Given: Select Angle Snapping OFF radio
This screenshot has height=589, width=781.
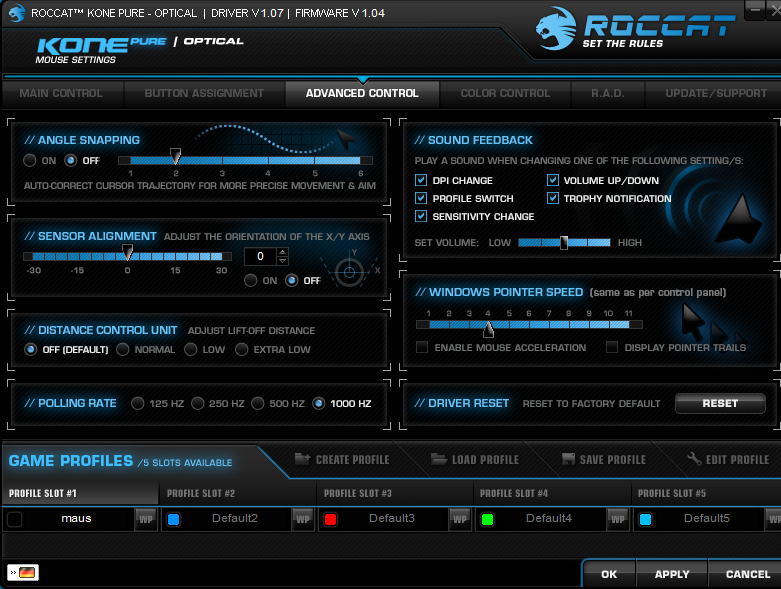Looking at the screenshot, I should click(71, 160).
